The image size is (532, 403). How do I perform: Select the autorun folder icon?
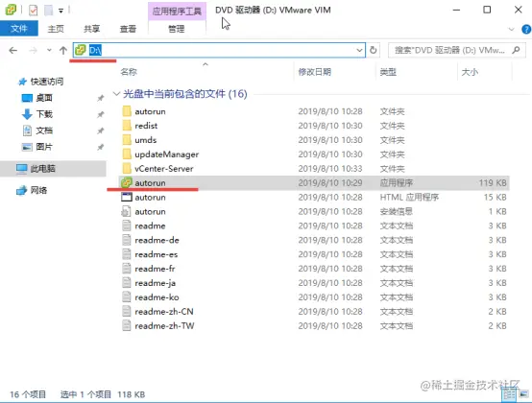click(x=127, y=111)
